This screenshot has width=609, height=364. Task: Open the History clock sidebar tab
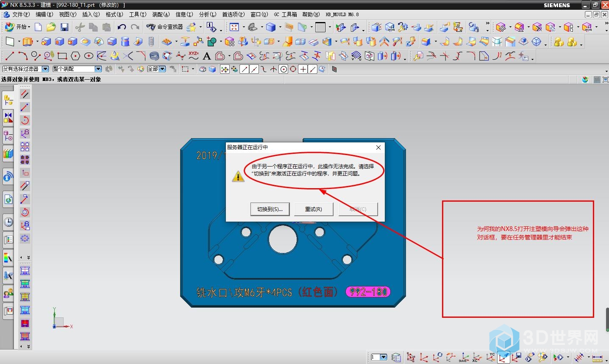click(x=8, y=222)
